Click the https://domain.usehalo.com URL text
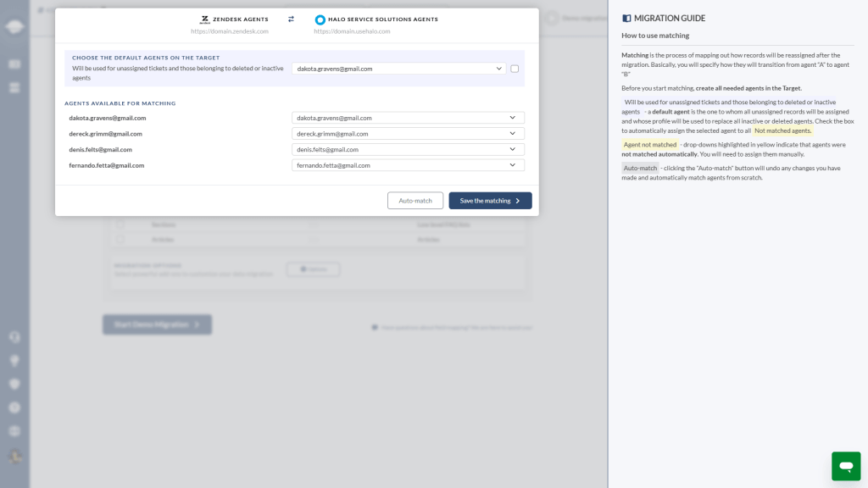This screenshot has height=488, width=868. point(352,31)
